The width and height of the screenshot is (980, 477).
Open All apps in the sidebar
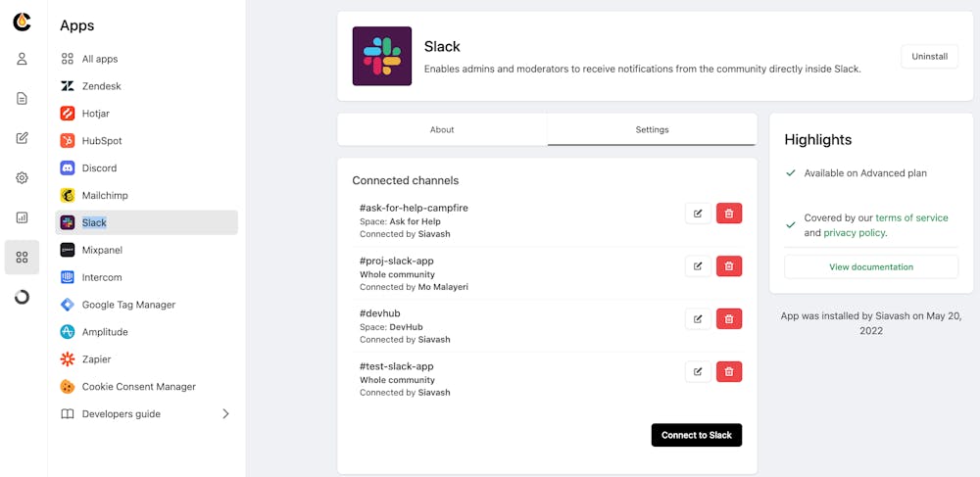click(x=99, y=59)
